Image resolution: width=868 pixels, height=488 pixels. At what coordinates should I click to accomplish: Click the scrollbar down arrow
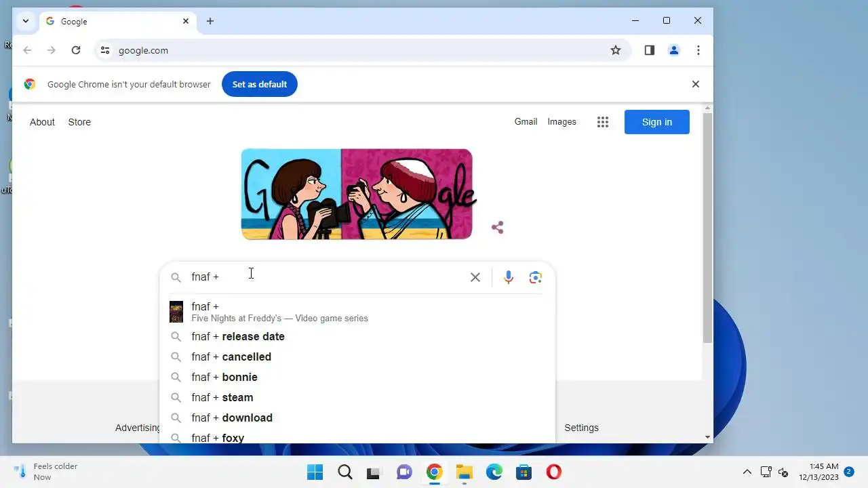pos(707,438)
